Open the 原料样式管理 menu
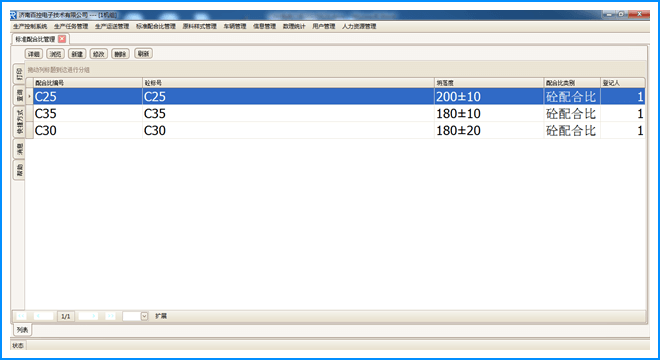 (200, 27)
